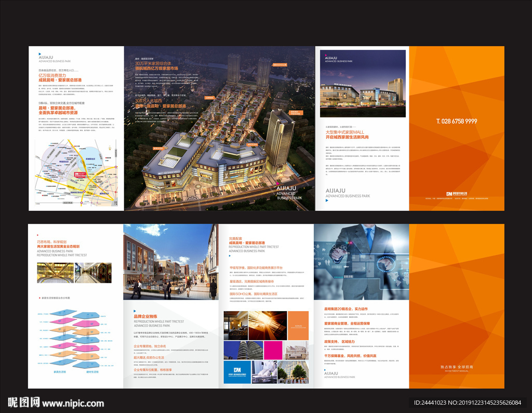The image size is (532, 413).
Task: Click the heading 开启城西家居生活新风尚
Action: pos(347,137)
